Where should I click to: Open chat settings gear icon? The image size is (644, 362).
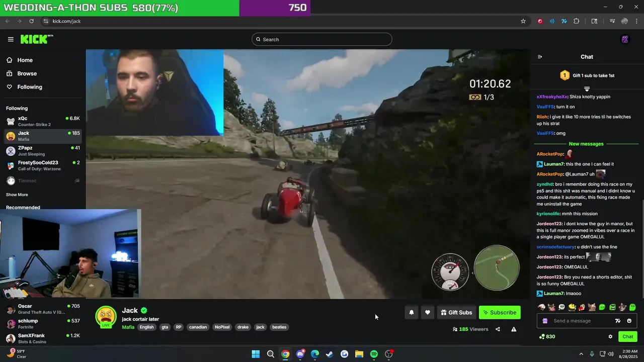point(610,336)
